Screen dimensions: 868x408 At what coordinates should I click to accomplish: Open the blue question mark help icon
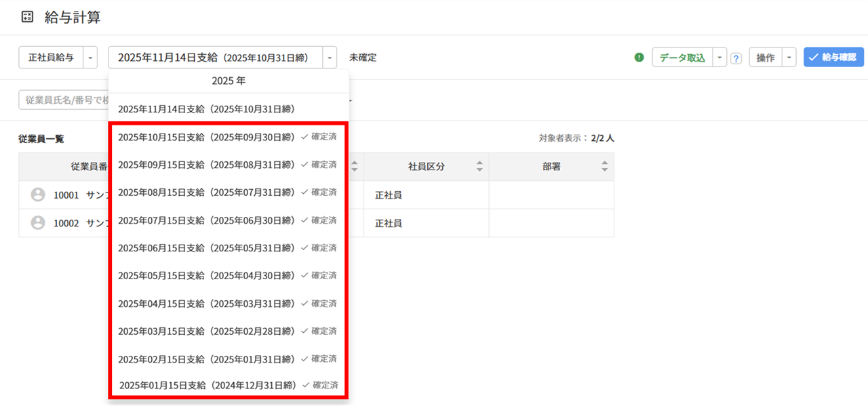(x=736, y=58)
